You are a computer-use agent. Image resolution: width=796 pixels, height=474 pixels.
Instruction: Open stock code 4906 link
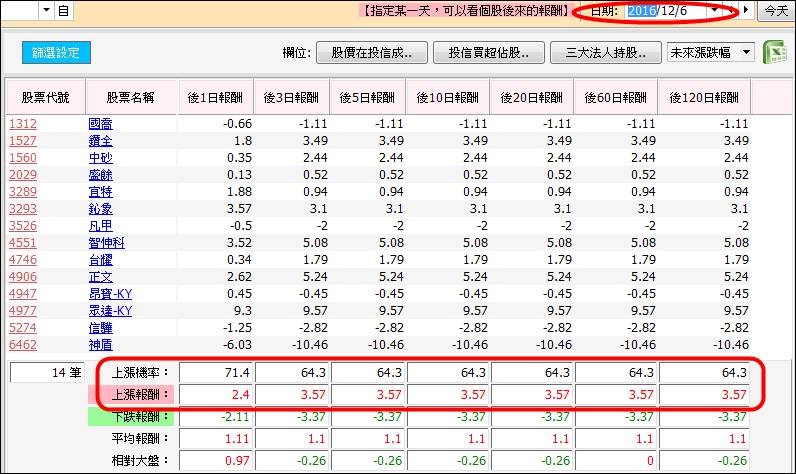tap(23, 277)
